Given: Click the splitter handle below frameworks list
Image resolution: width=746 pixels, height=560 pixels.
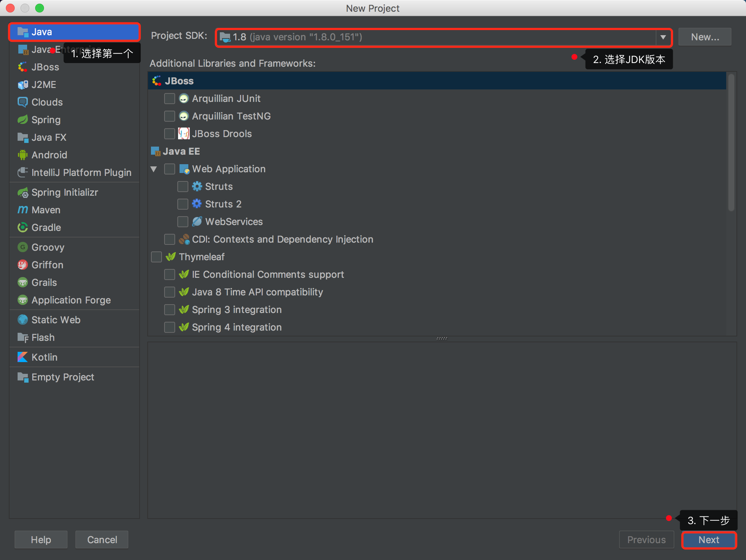Looking at the screenshot, I should pos(442,338).
